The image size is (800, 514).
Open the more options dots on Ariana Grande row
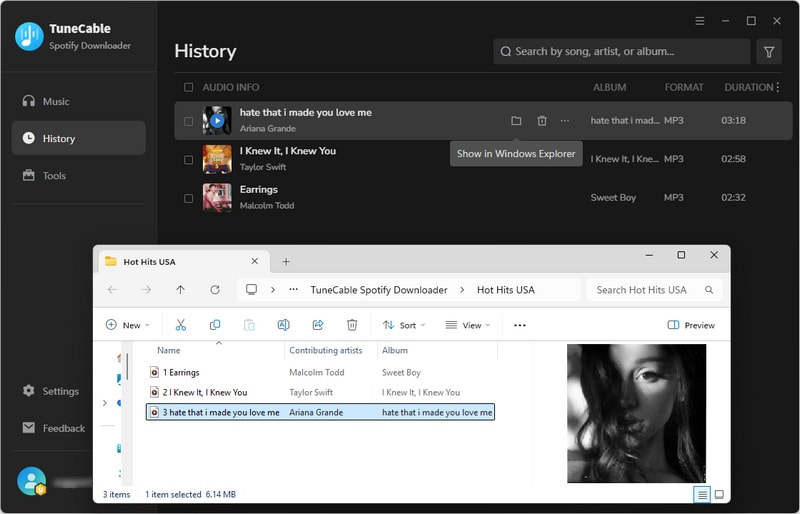click(565, 120)
